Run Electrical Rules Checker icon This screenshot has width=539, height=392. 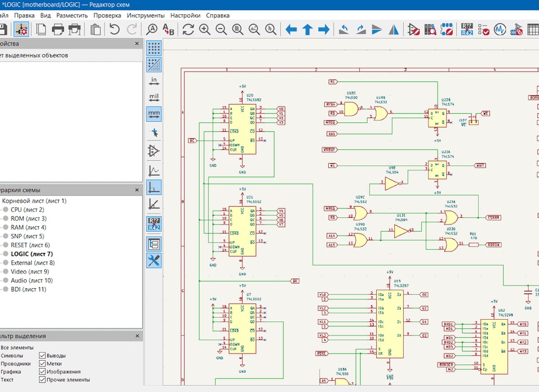[484, 30]
